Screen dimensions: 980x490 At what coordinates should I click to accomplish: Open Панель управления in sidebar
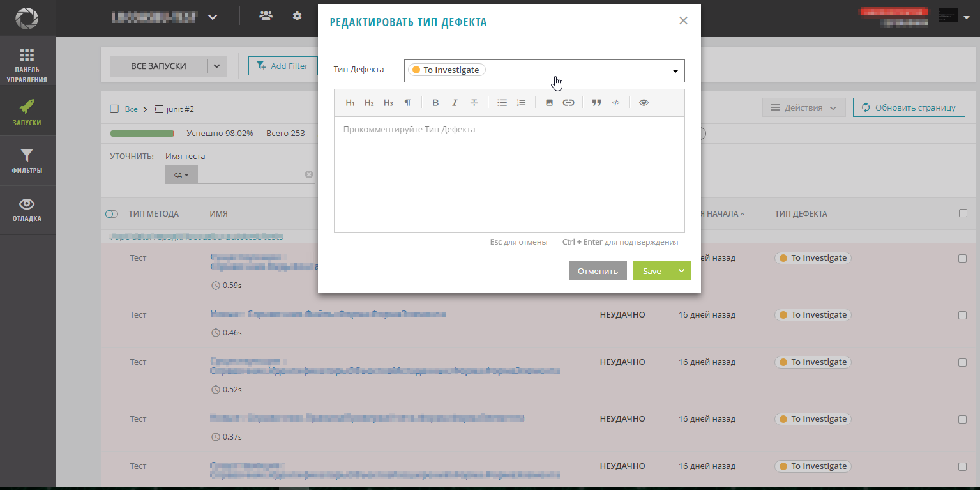coord(27,66)
